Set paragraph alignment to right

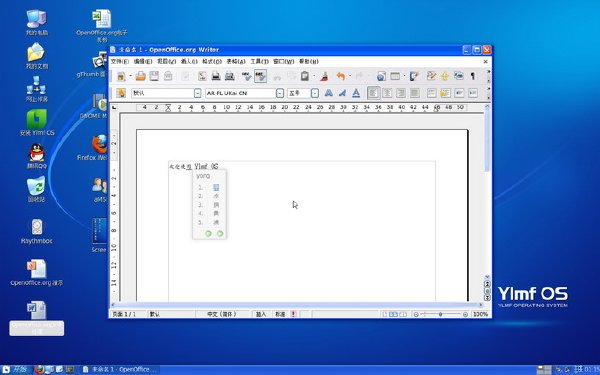click(x=401, y=93)
